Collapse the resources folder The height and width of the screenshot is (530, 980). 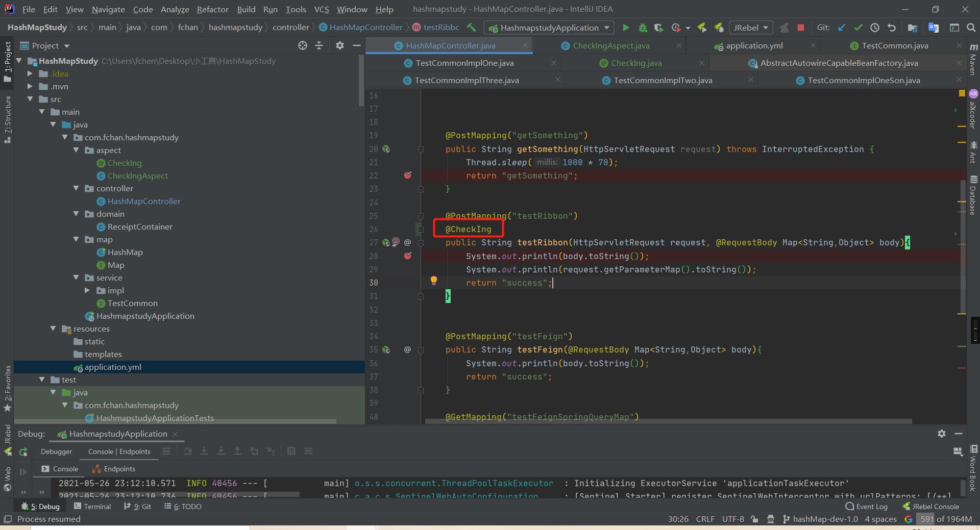coord(53,329)
